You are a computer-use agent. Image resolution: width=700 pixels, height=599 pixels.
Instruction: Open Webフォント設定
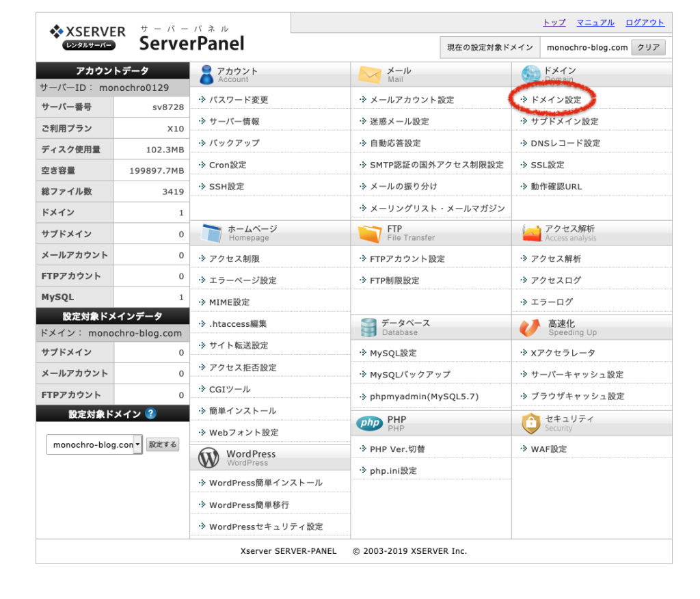pyautogui.click(x=244, y=432)
